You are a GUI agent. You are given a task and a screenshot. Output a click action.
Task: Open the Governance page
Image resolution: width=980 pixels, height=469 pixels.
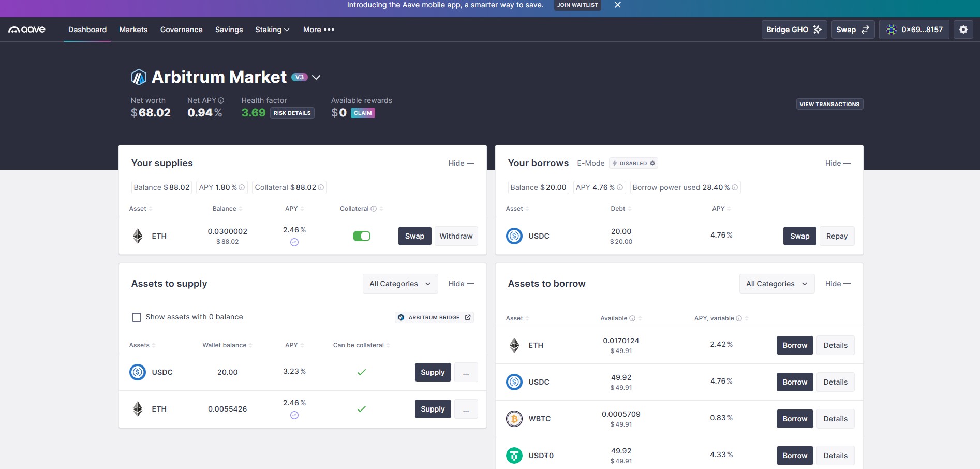[181, 30]
